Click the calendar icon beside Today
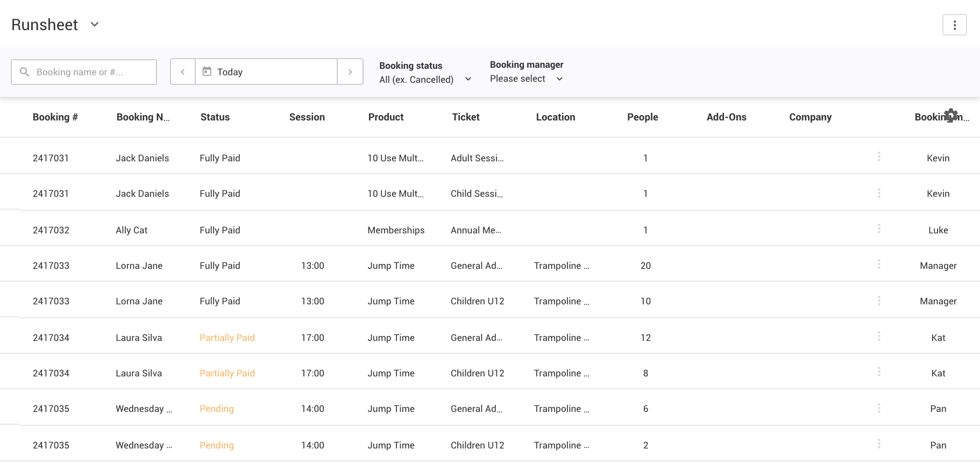 pos(207,71)
